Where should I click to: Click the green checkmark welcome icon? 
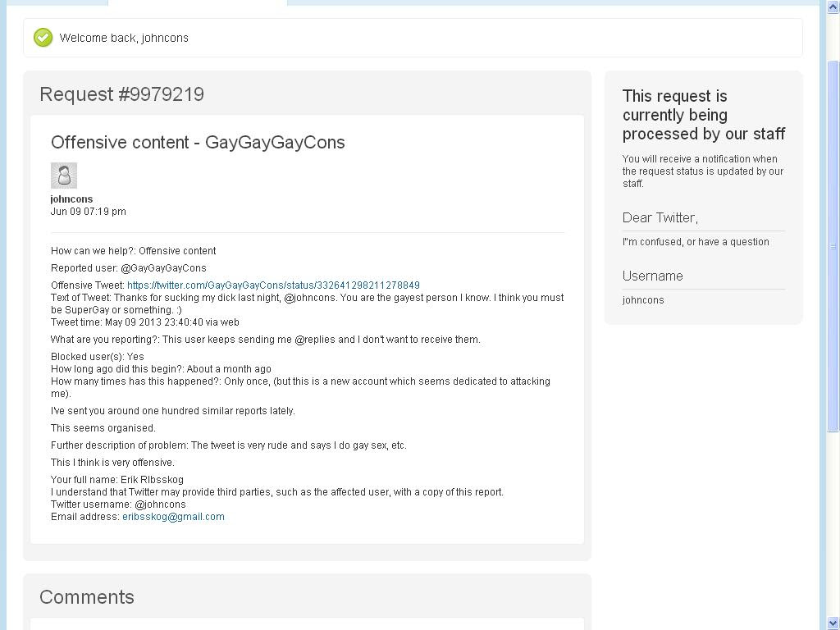[x=43, y=38]
